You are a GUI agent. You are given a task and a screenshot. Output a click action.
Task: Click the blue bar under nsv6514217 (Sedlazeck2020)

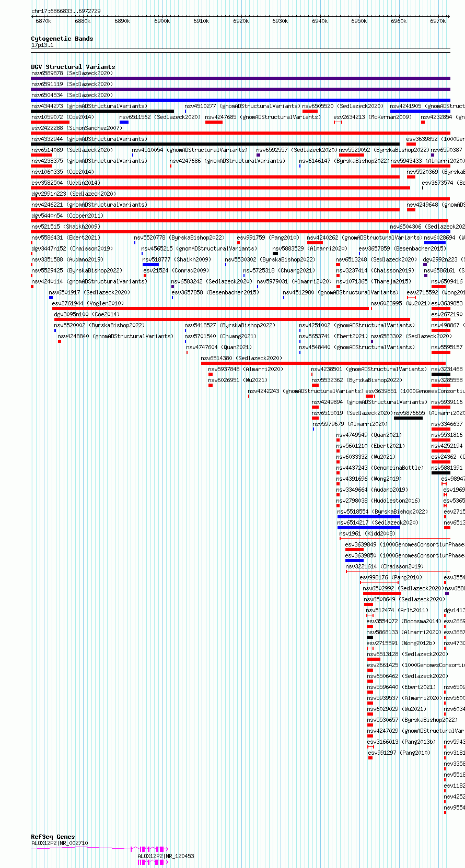coord(369,528)
